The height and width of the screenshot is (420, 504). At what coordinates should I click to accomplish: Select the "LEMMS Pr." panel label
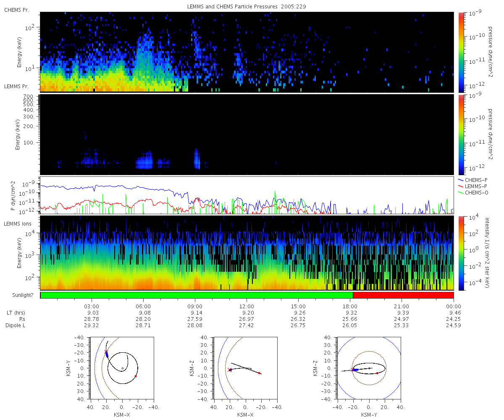[16, 87]
